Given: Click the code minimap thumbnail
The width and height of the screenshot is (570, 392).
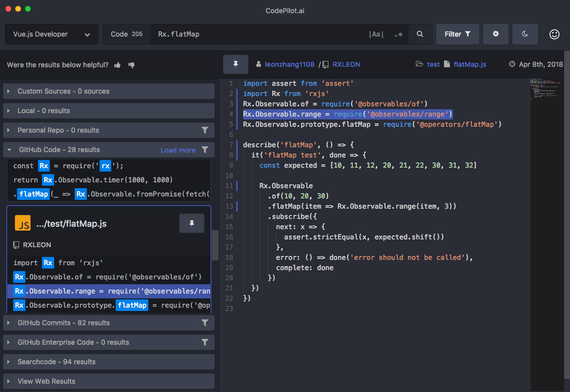Looking at the screenshot, I should pyautogui.click(x=546, y=89).
